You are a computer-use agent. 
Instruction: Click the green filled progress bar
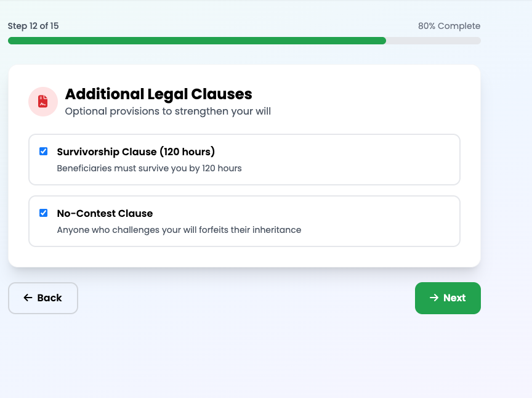[x=197, y=41]
